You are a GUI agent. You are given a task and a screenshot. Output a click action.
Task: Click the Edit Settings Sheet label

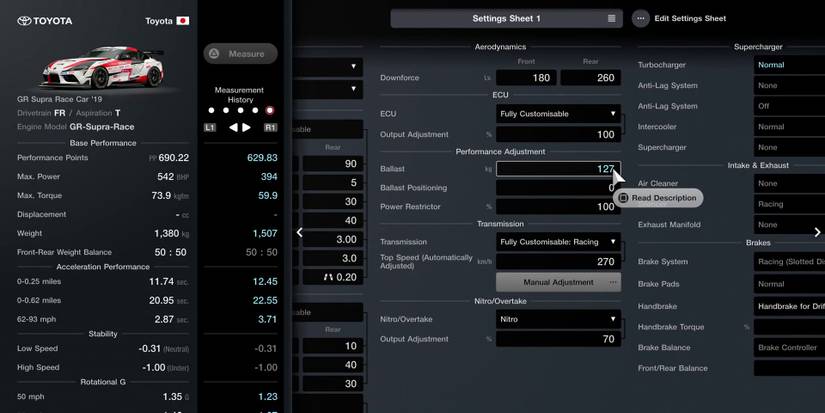pyautogui.click(x=690, y=18)
